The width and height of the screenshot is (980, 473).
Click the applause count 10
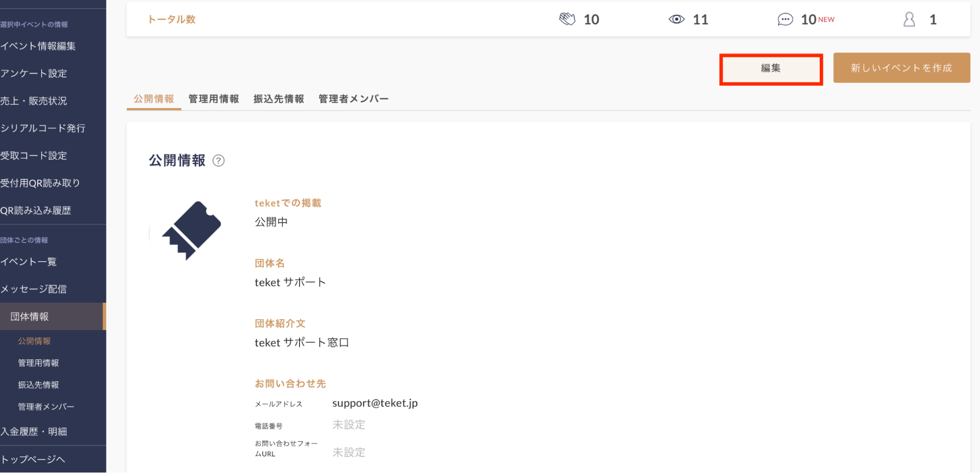pyautogui.click(x=591, y=20)
